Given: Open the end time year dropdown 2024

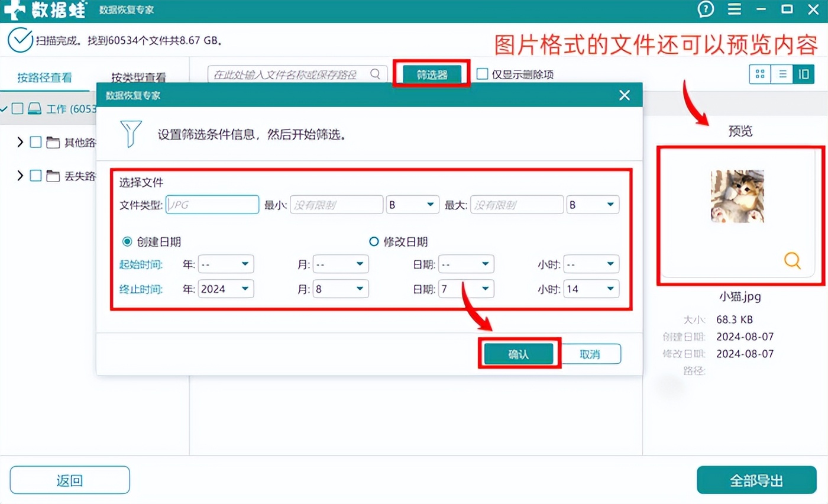Looking at the screenshot, I should click(226, 289).
